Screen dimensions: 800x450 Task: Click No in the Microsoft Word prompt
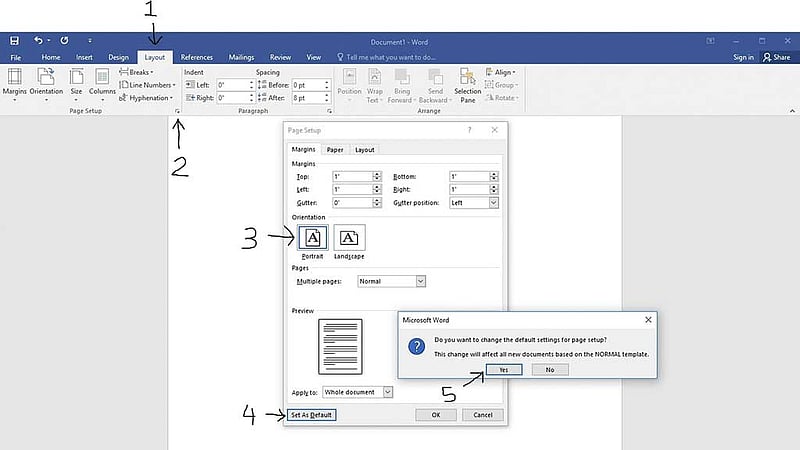click(550, 369)
